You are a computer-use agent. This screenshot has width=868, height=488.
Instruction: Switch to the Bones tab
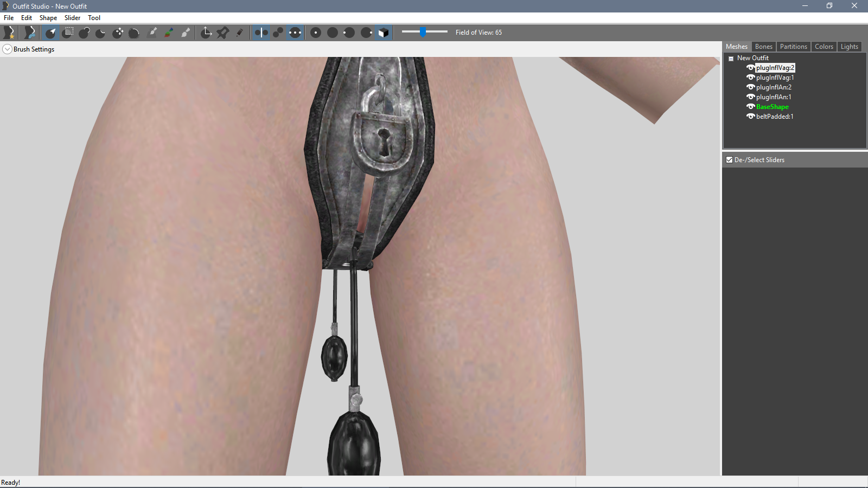(x=764, y=47)
